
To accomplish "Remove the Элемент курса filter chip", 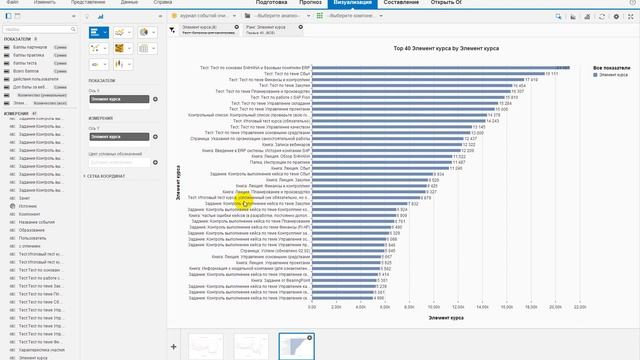I will point(237,27).
